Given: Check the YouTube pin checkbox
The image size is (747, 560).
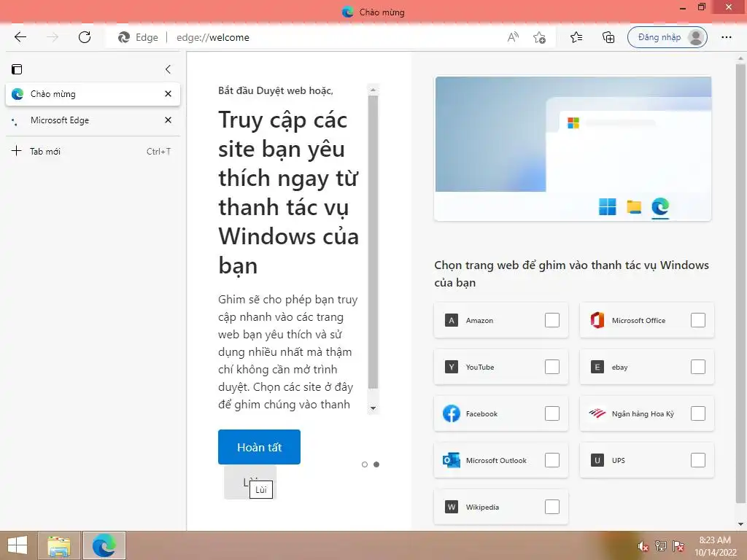Looking at the screenshot, I should coord(551,367).
